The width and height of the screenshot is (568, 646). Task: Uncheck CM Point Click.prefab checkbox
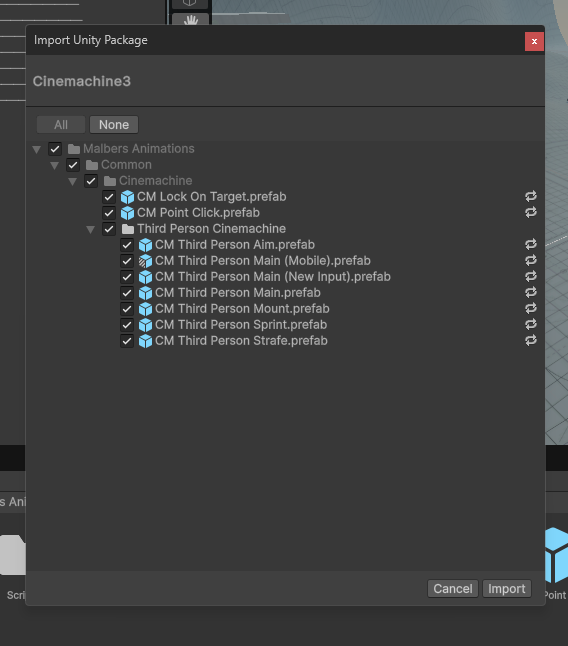click(109, 213)
